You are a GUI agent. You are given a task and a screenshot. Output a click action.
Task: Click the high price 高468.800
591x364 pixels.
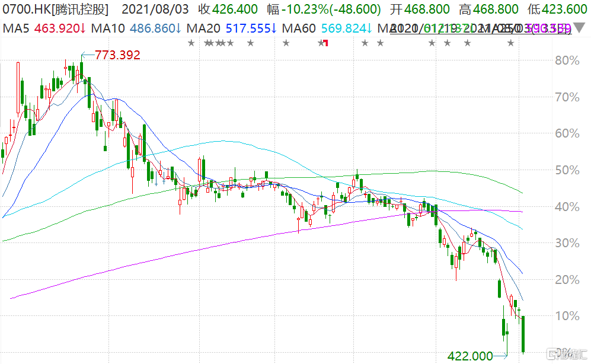488,9
